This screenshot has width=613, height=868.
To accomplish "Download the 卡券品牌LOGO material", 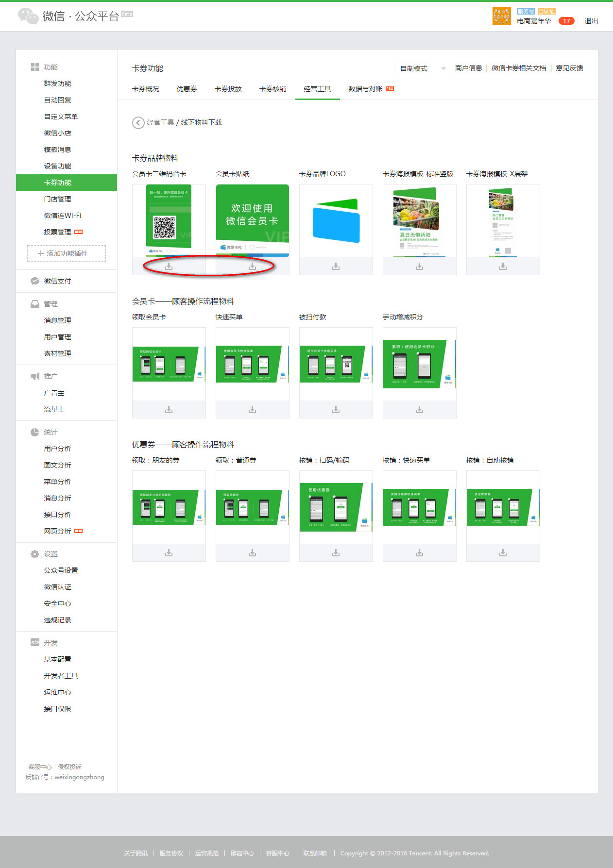I will [x=336, y=267].
